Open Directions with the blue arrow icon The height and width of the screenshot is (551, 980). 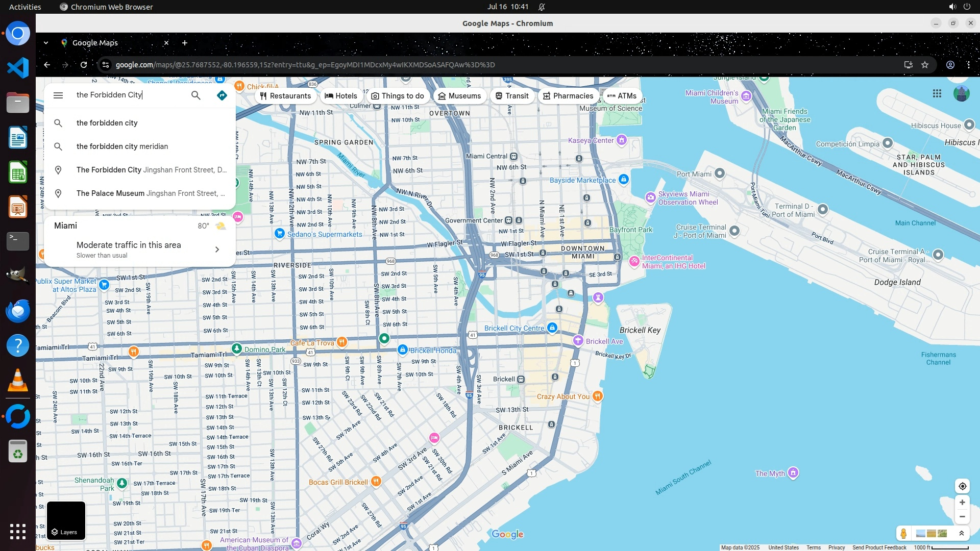pyautogui.click(x=222, y=95)
